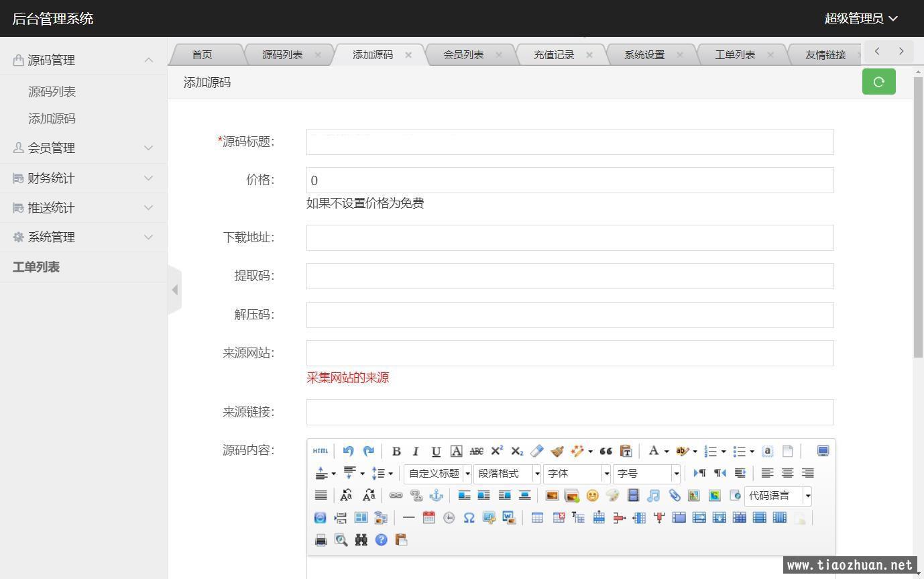
Task: Collapse the left sidebar using arrow handle
Action: [x=174, y=290]
